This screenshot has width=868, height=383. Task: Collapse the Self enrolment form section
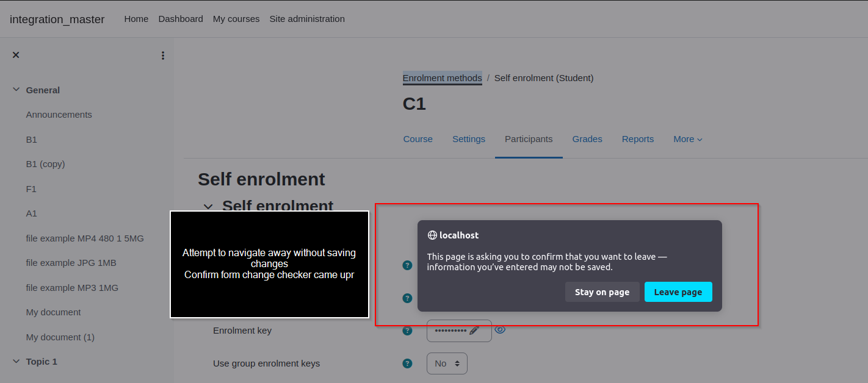point(208,207)
